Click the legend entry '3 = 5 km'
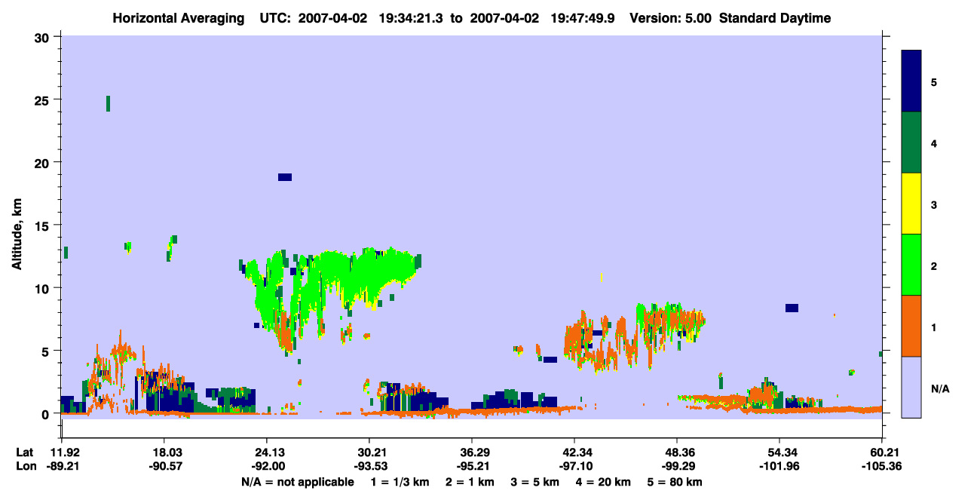Image resolution: width=980 pixels, height=503 pixels. pos(534,482)
